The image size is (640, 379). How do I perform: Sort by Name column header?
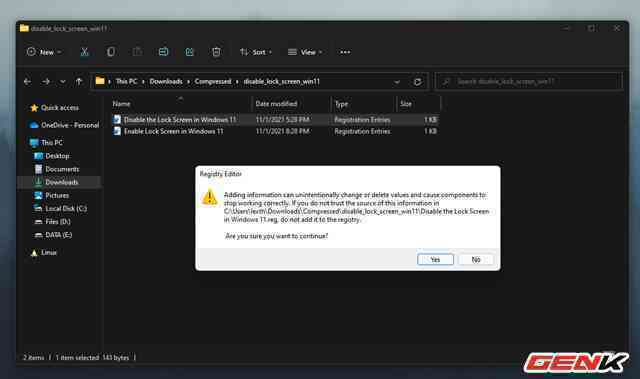[x=181, y=104]
